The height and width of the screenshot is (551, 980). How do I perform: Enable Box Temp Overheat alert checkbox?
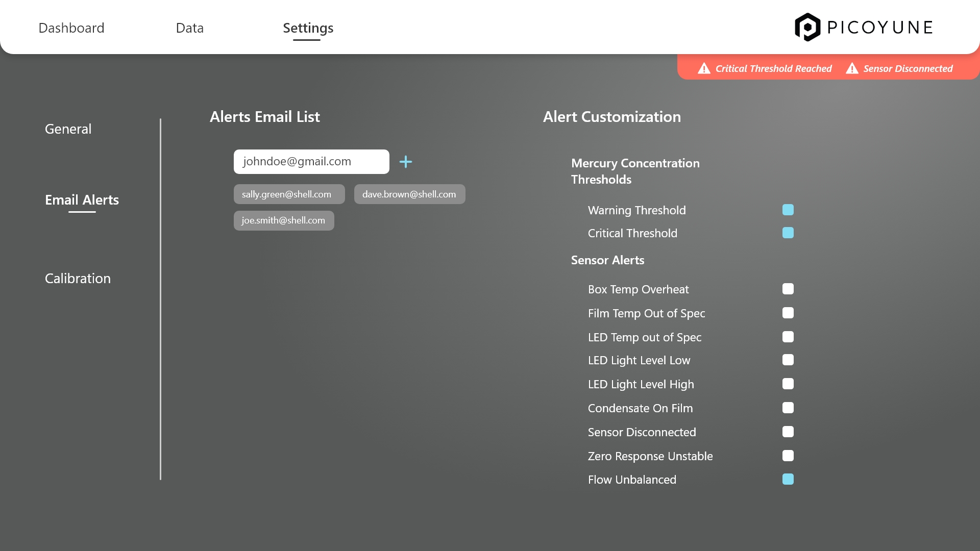[x=788, y=289]
